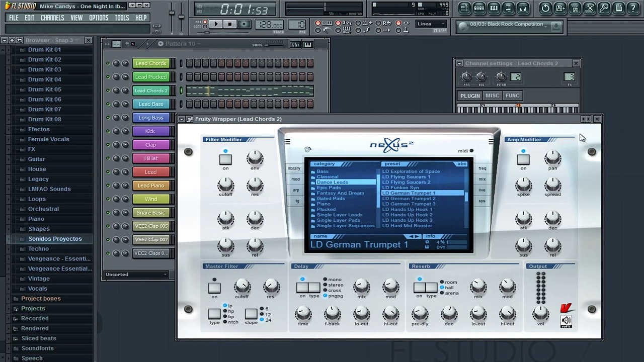Start playback with the play button
Screen dimensions: 644x362
pyautogui.click(x=215, y=24)
